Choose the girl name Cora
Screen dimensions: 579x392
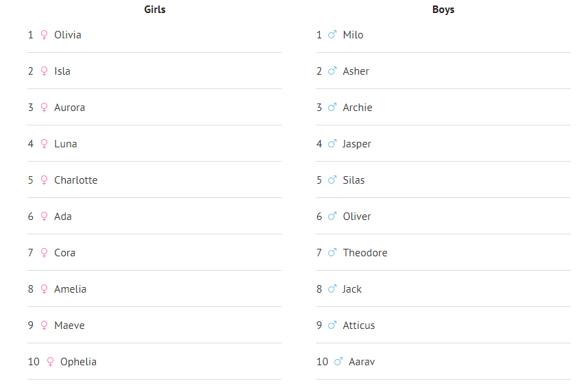[65, 253]
